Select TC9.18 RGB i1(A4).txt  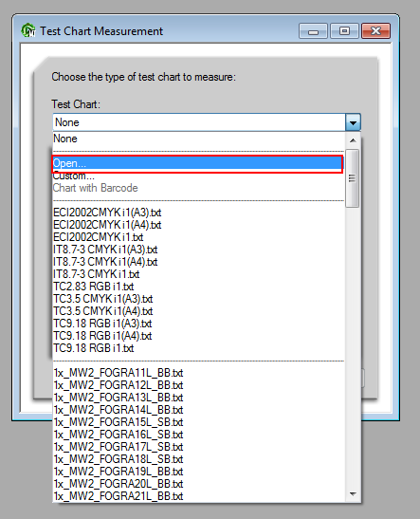click(x=198, y=336)
